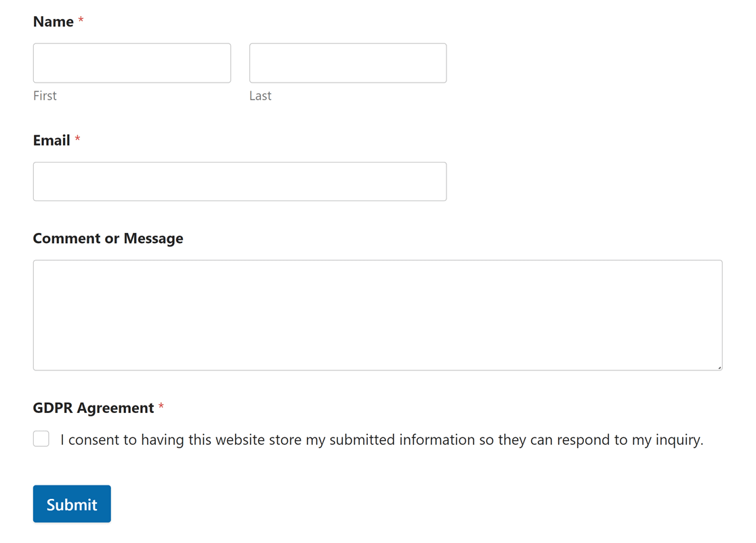Click the textarea resize handle
756x543 pixels.
point(719,367)
